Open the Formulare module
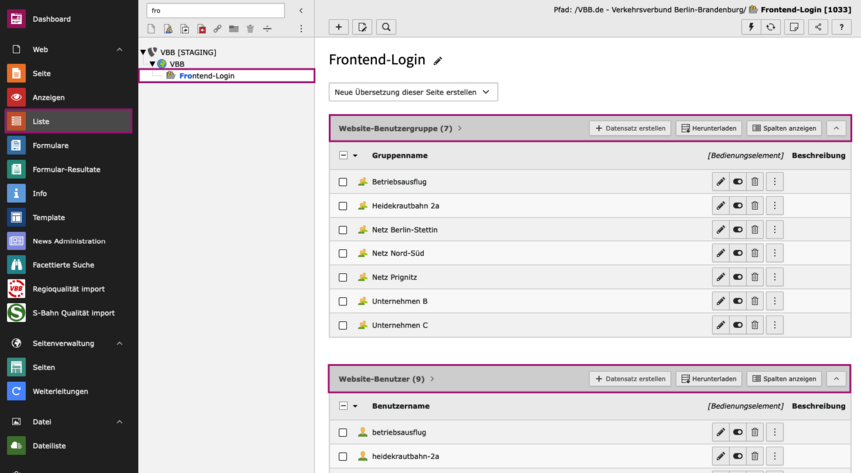 pyautogui.click(x=69, y=146)
